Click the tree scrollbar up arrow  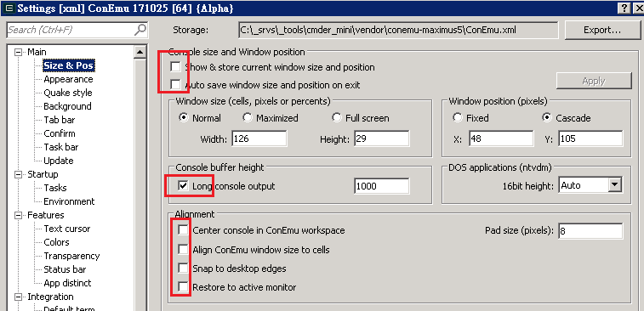(x=140, y=52)
